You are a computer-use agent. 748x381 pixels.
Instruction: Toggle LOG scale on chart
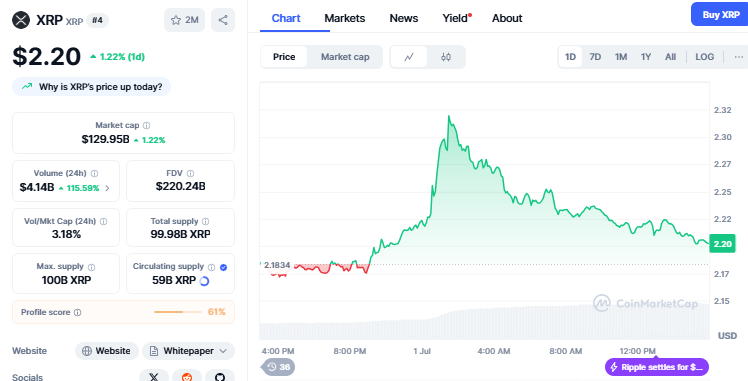[705, 57]
